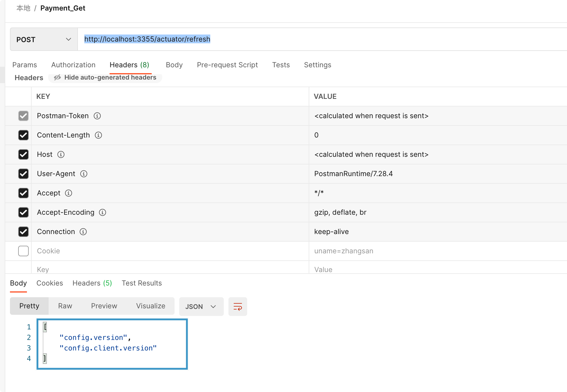Hide auto-generated headers
This screenshot has height=392, width=567.
click(x=105, y=78)
